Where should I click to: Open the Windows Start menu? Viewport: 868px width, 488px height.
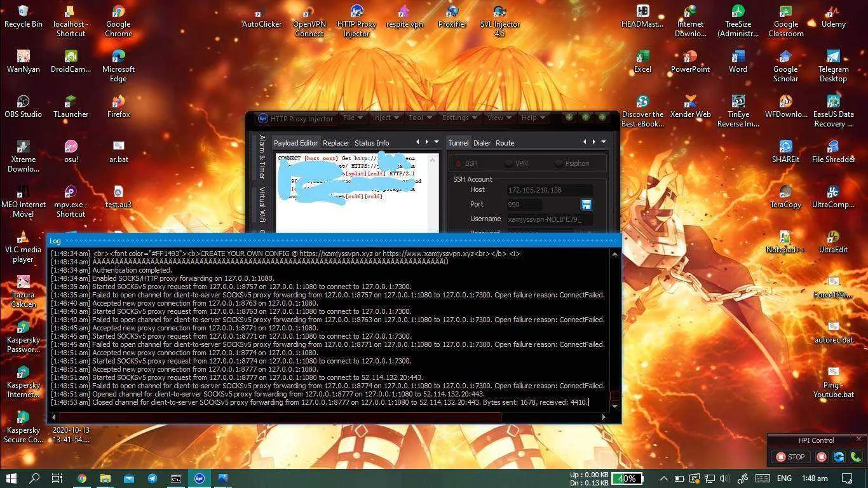(11, 478)
